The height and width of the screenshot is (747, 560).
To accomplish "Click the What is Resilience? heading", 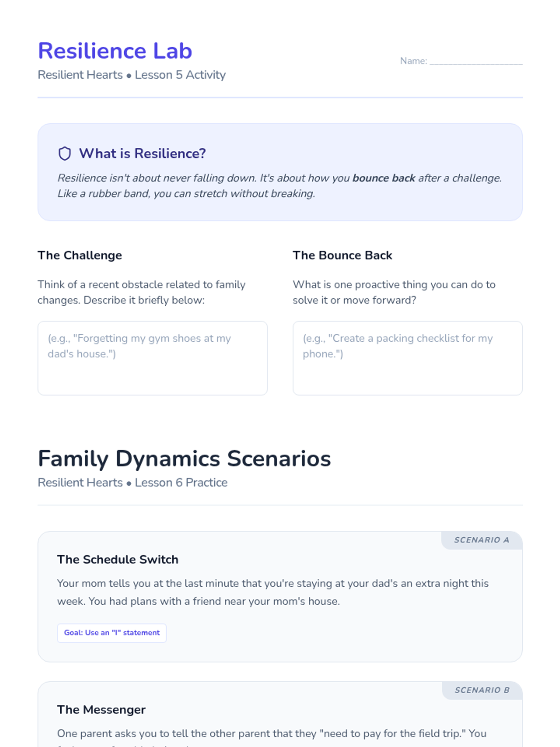I will (x=142, y=154).
